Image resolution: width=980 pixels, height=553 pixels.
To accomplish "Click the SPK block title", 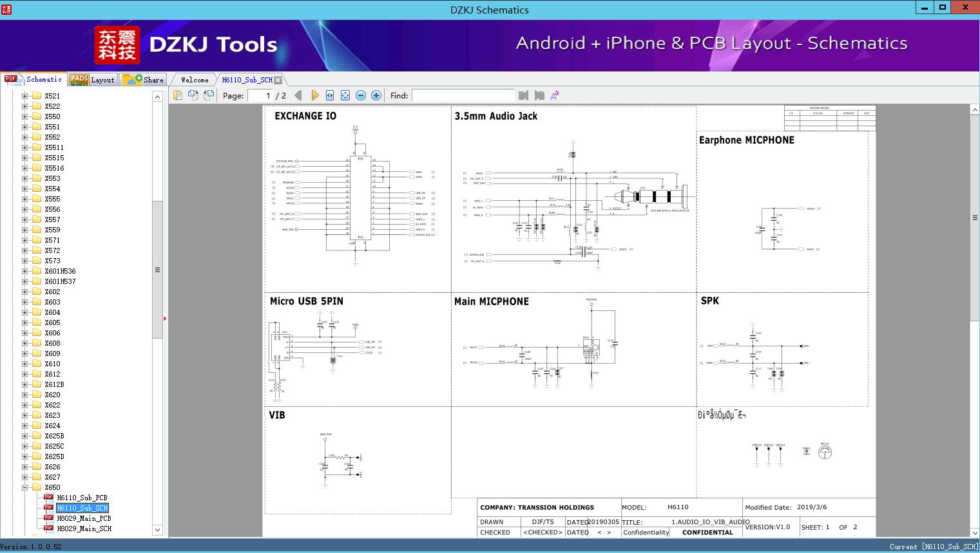I will tap(710, 301).
